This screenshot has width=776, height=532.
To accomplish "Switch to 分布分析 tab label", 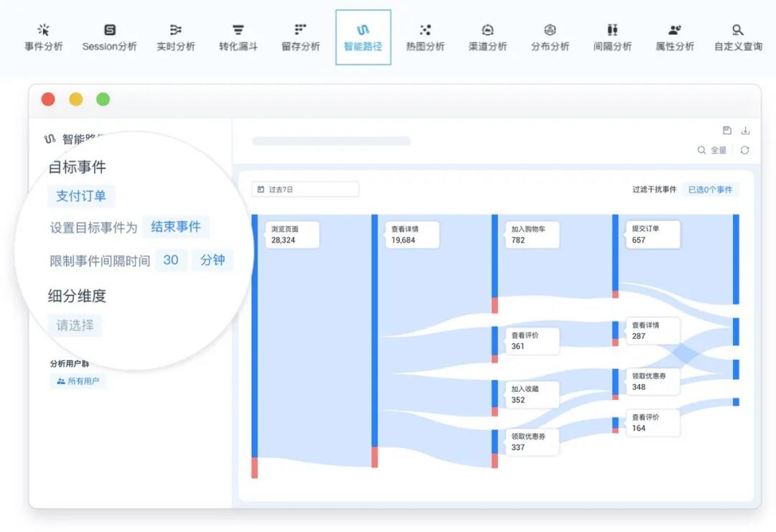I will 550,47.
